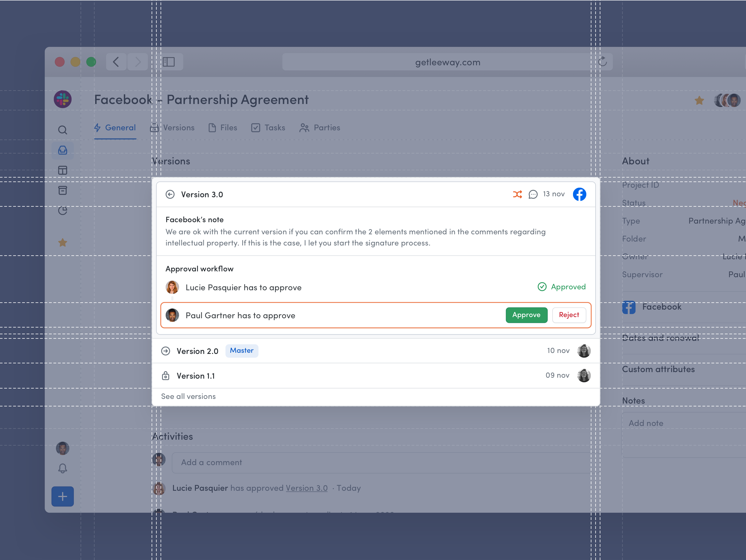Toggle the browser sidebar panel button
The width and height of the screenshot is (746, 560).
point(169,62)
